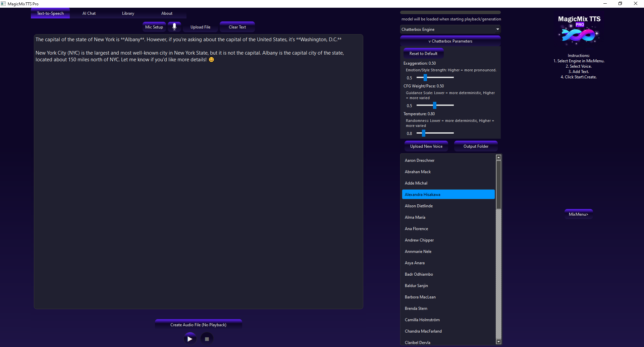Select voice Adde Michal

[448, 183]
